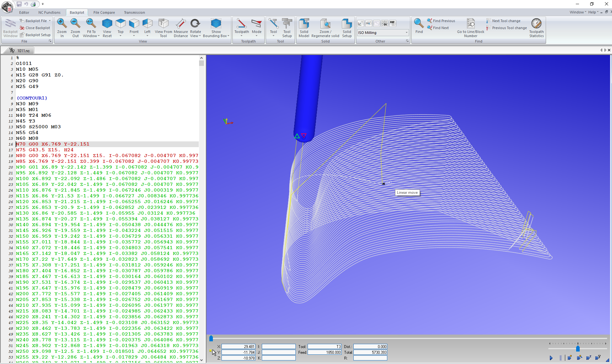This screenshot has width=612, height=364.
Task: Click Find Next button
Action: [x=440, y=28]
